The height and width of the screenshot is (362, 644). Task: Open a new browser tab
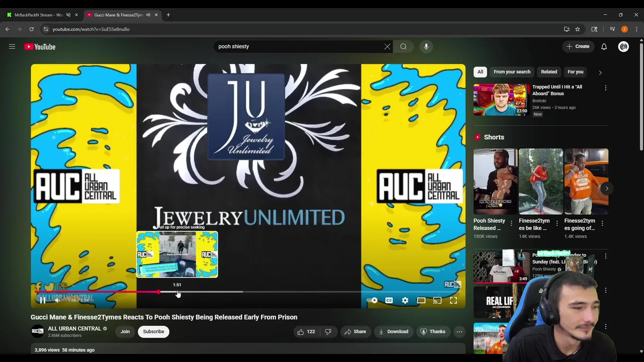click(168, 15)
